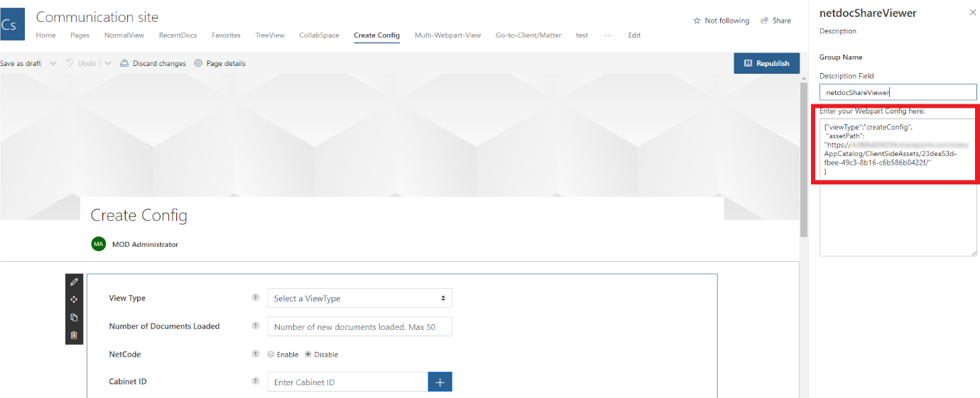
Task: Click the Discard changes icon
Action: tap(124, 63)
